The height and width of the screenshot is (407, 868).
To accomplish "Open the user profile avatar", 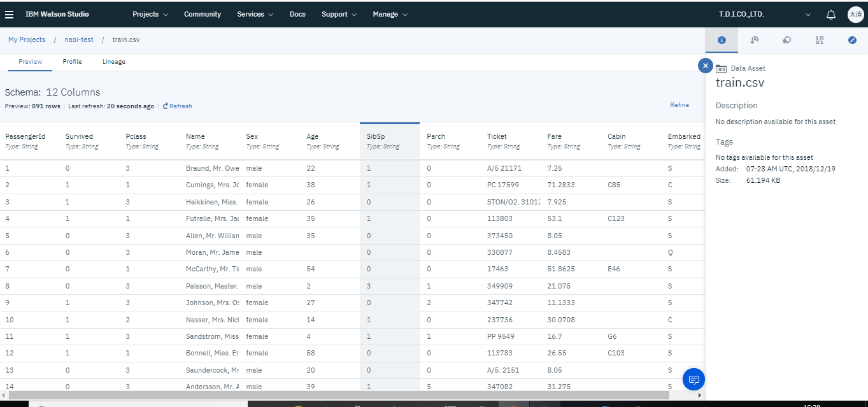I will (x=855, y=15).
